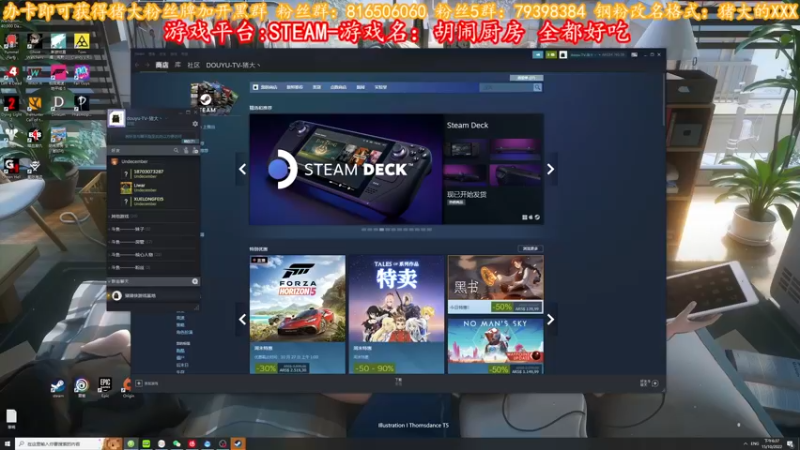The width and height of the screenshot is (800, 450).
Task: Click the blue announcement button in Steam's title bar
Action: coord(538,55)
